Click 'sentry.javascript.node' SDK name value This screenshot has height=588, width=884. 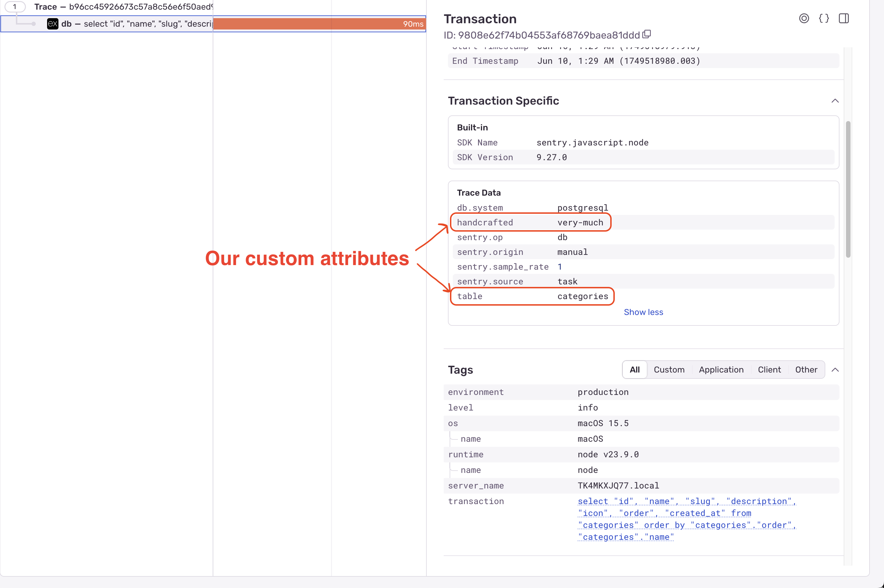(592, 143)
